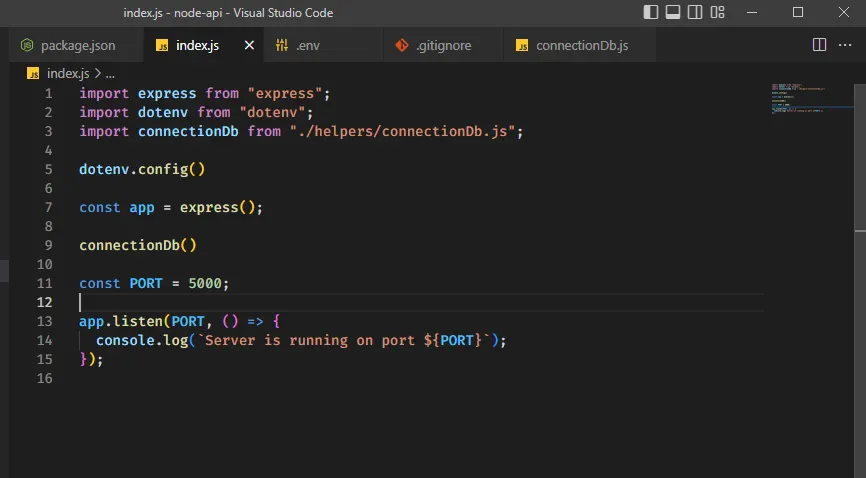Click index.js in the breadcrumb
Screen dimensions: 866x478
pos(68,73)
